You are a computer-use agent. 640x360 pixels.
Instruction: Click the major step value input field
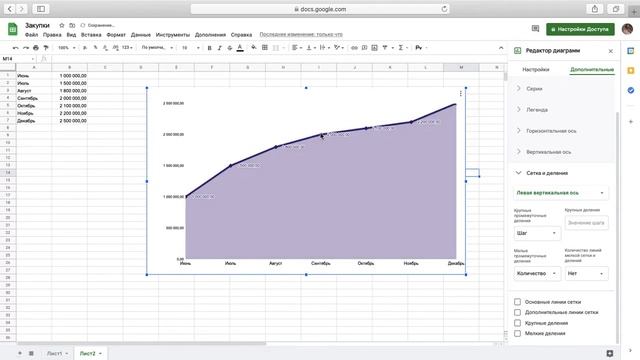587,223
